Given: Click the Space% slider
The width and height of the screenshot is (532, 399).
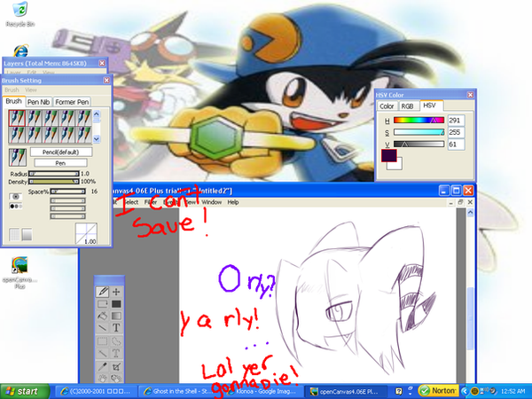Looking at the screenshot, I should pos(68,192).
